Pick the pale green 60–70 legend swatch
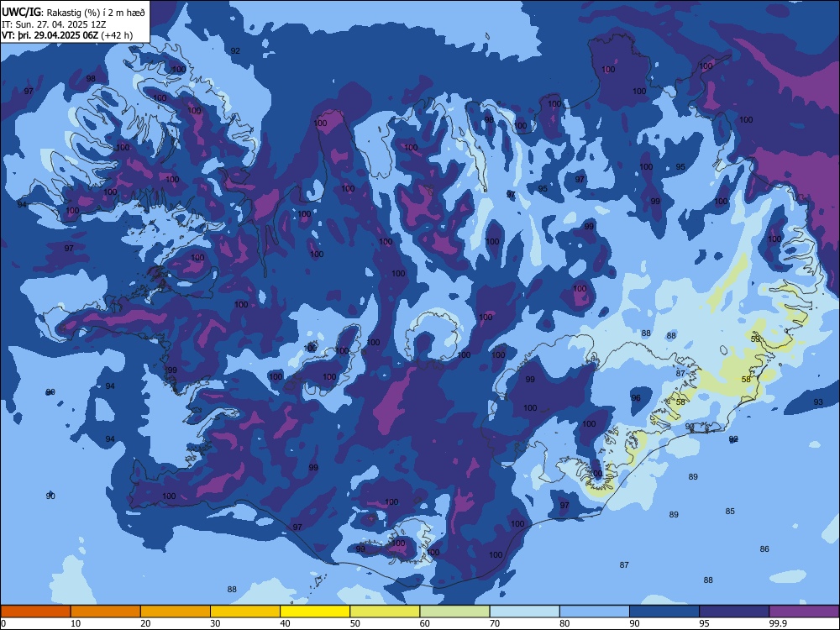This screenshot has height=630, width=840. tap(454, 612)
